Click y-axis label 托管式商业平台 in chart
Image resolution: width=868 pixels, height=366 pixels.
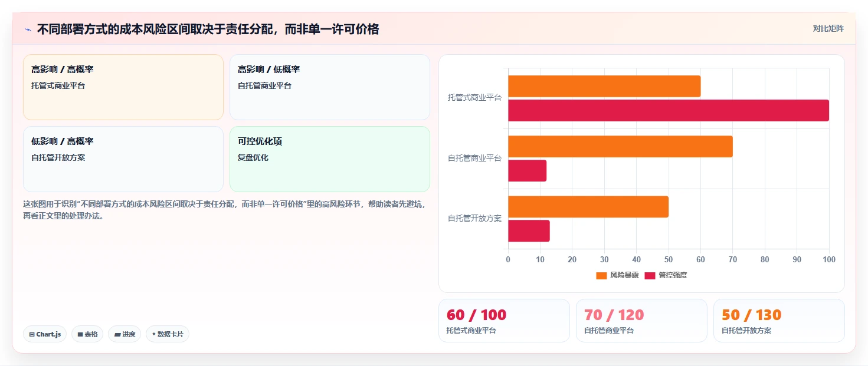(x=474, y=98)
